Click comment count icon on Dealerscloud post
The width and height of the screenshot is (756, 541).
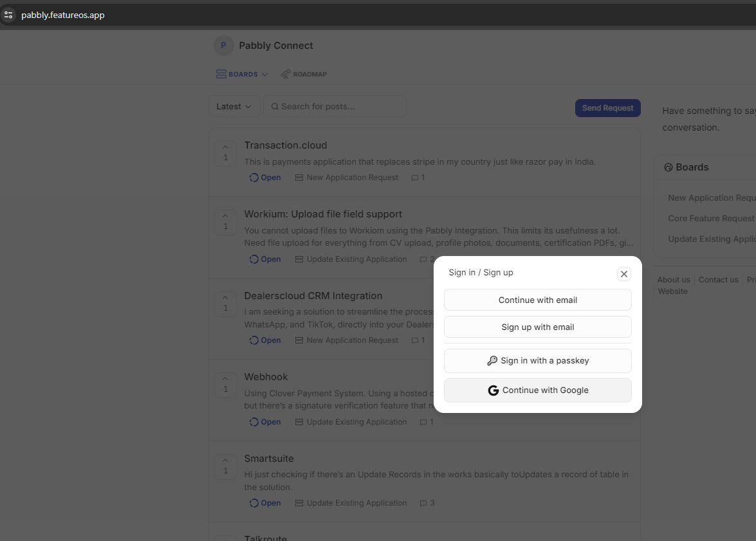point(414,341)
